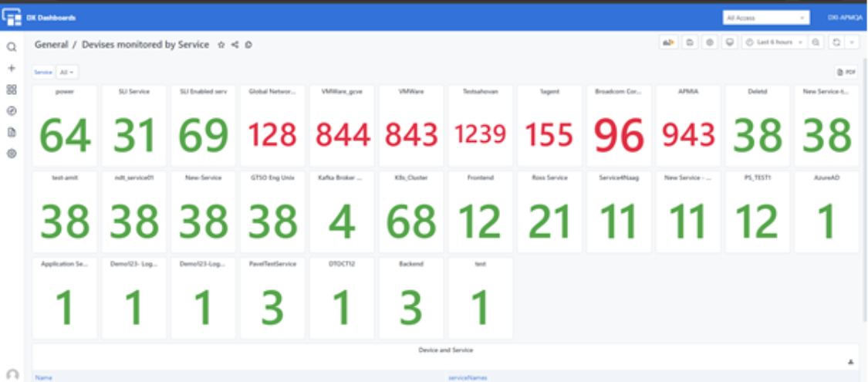Click the user avatar icon in sidebar
This screenshot has height=382, width=868.
pos(12,374)
